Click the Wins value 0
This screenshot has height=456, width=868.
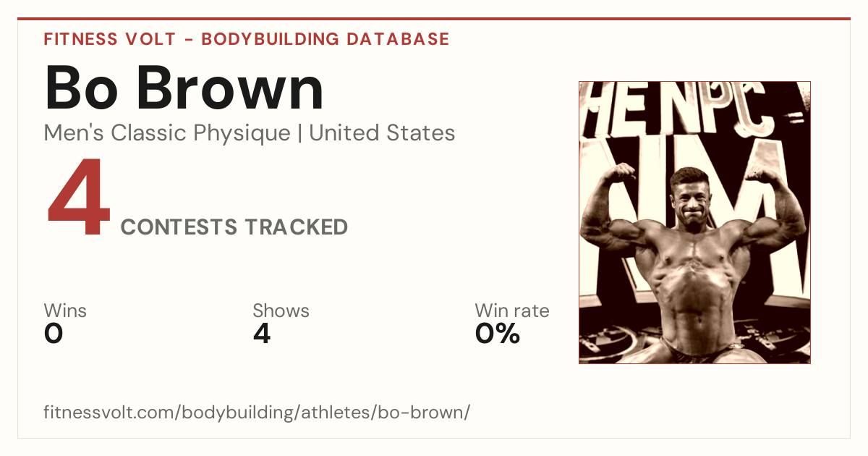click(54, 334)
